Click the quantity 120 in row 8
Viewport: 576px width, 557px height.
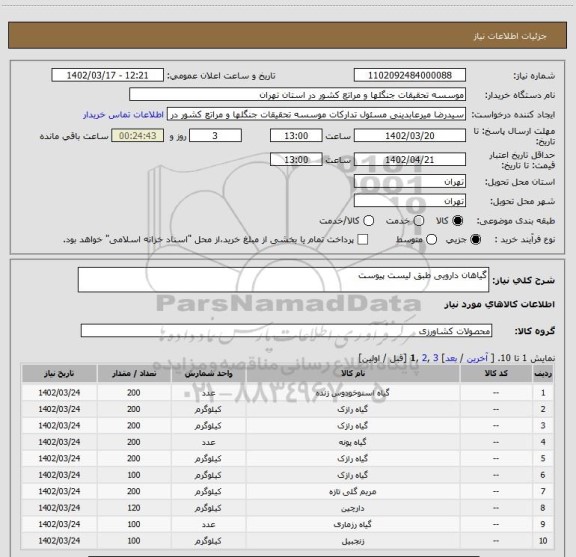(x=134, y=508)
